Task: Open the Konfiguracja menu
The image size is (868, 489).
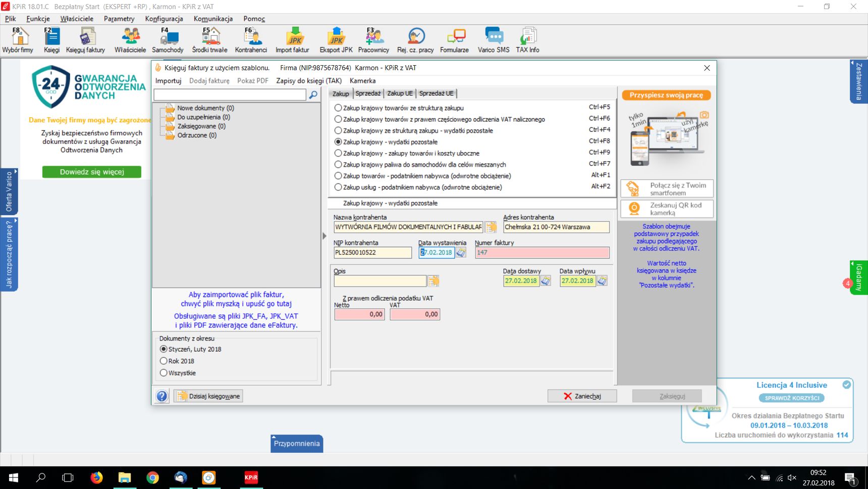Action: pyautogui.click(x=164, y=19)
